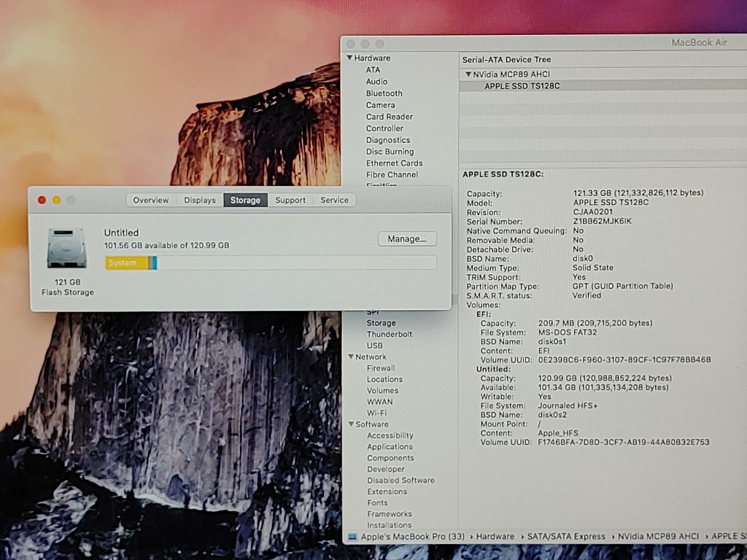Select Fonts under Software
Viewport: 747px width, 560px height.
(377, 503)
